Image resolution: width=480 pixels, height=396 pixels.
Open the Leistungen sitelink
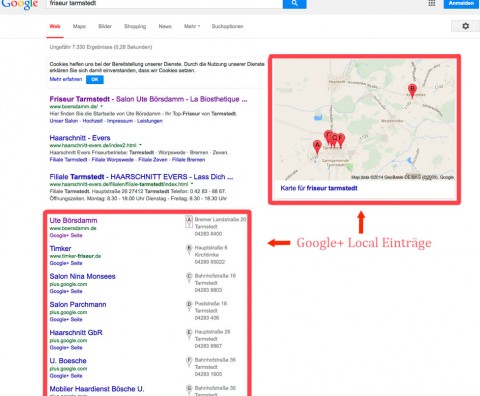click(150, 121)
